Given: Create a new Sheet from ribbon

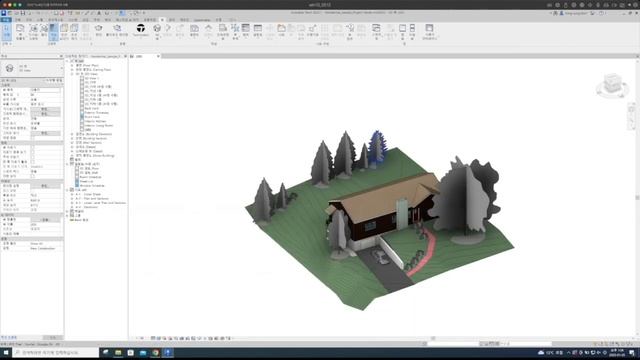Looking at the screenshot, I should tap(281, 30).
